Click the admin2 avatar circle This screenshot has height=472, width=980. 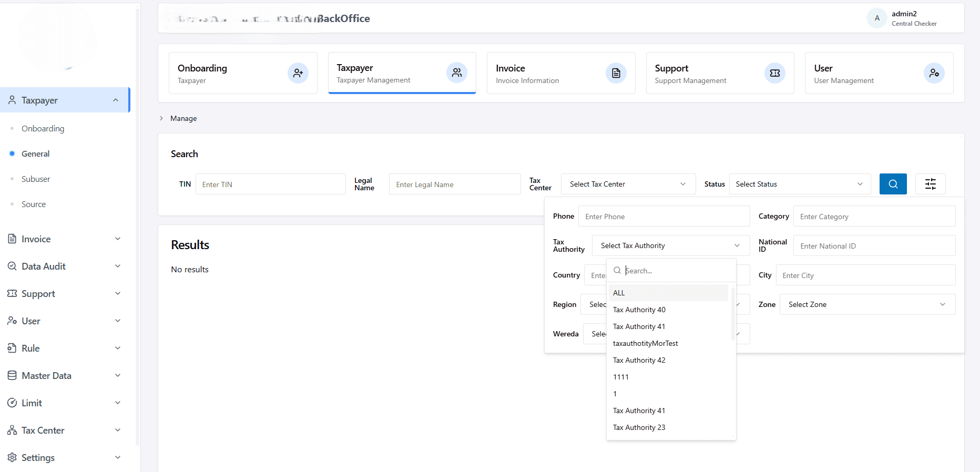click(877, 18)
